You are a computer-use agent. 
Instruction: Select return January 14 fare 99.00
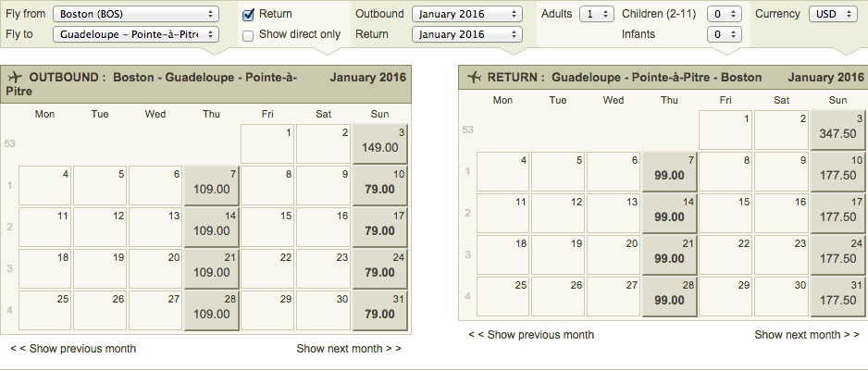(x=670, y=213)
